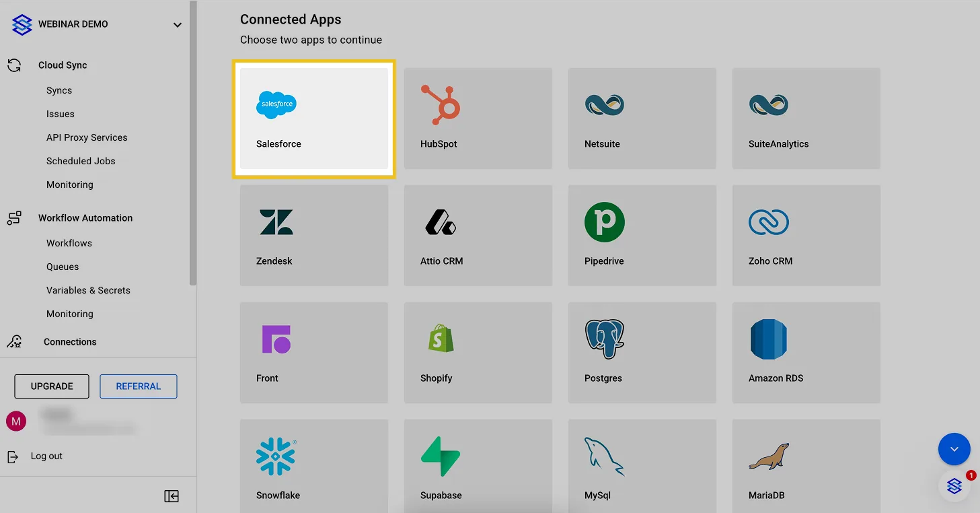
Task: Collapse the sidebar with the panel icon
Action: coord(172,496)
